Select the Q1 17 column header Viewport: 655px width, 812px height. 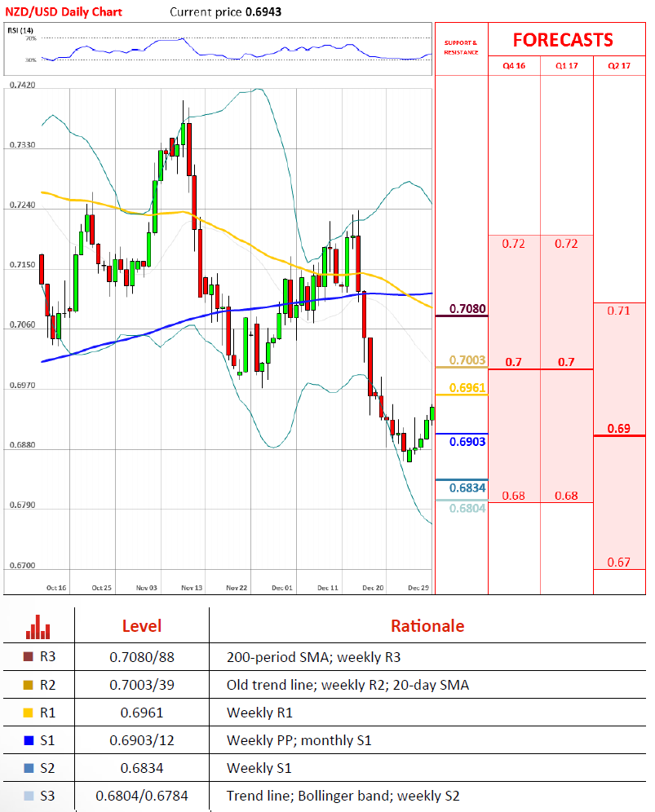pyautogui.click(x=566, y=66)
